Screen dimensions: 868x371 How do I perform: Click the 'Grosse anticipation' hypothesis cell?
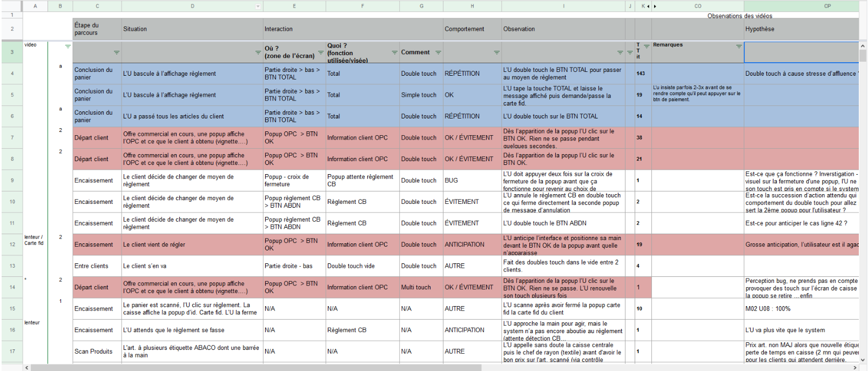[x=801, y=244]
